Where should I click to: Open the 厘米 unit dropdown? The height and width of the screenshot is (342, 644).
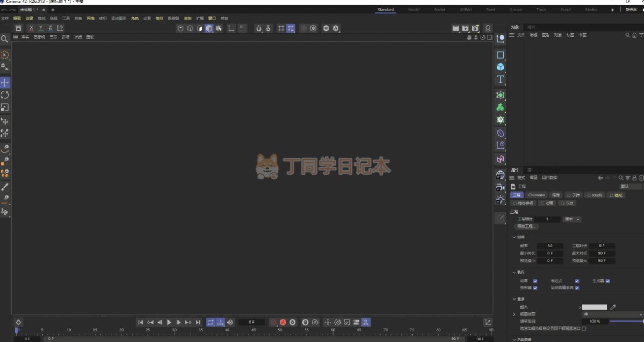[571, 219]
